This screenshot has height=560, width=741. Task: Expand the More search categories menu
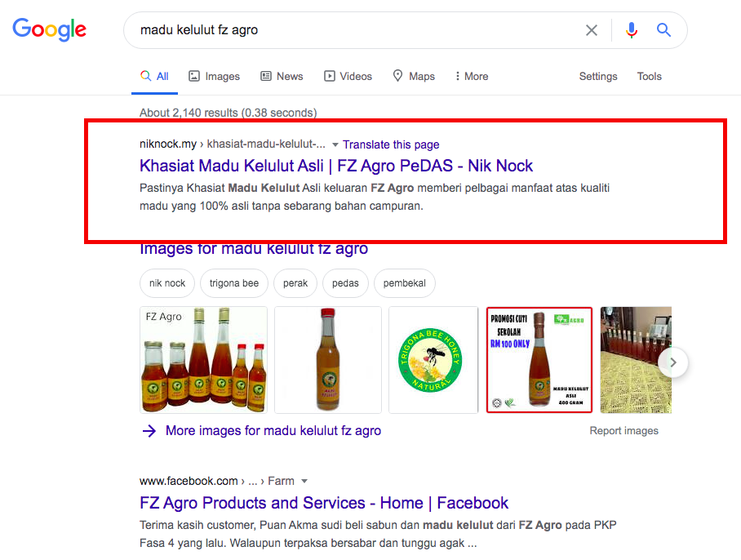472,76
